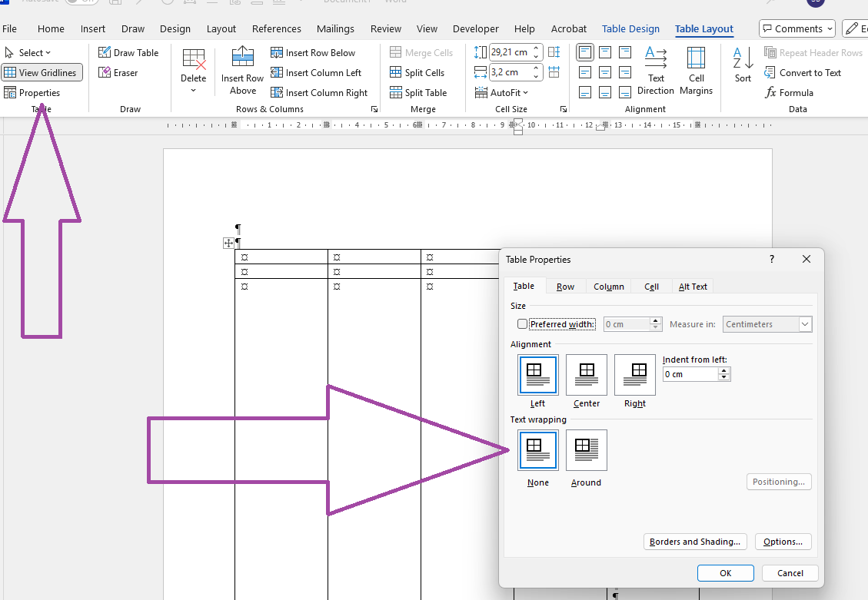The image size is (868, 600).
Task: Confirm dialog with OK button
Action: click(x=725, y=573)
